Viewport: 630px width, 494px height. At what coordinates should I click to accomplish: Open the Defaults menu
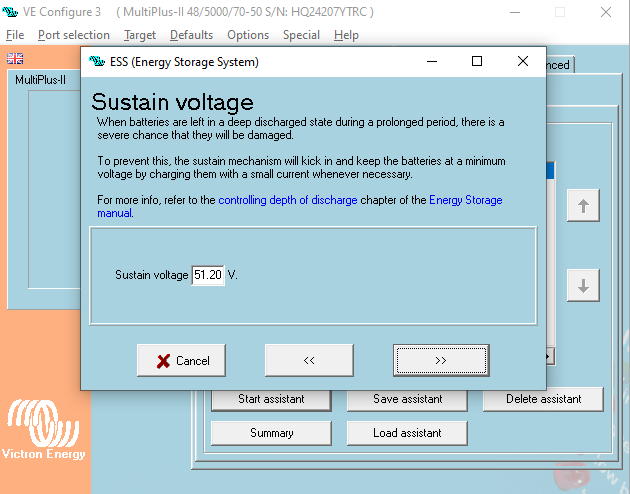[191, 35]
